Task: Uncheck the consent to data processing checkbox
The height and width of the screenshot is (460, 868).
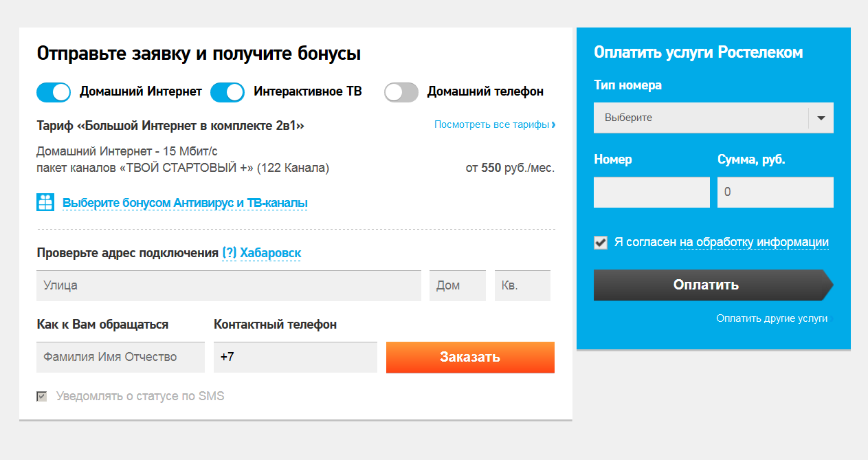Action: coord(601,243)
